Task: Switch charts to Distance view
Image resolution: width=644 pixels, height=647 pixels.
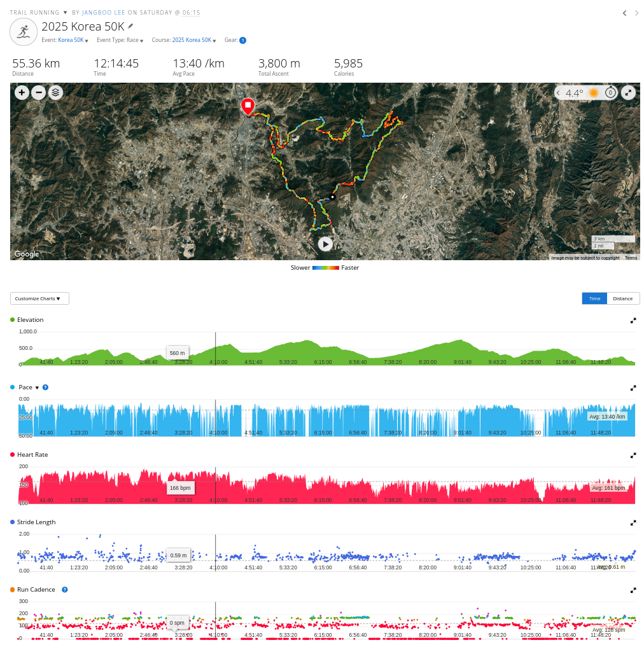Action: point(623,298)
